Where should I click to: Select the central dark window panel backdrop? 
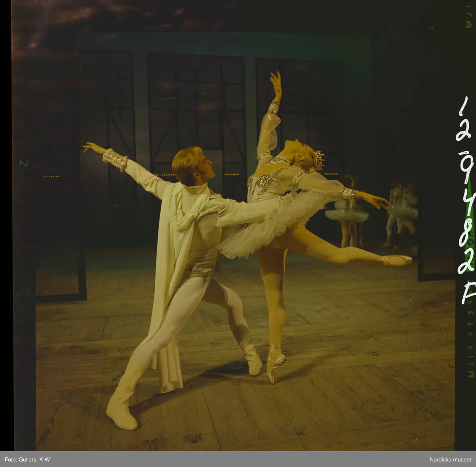(195, 107)
